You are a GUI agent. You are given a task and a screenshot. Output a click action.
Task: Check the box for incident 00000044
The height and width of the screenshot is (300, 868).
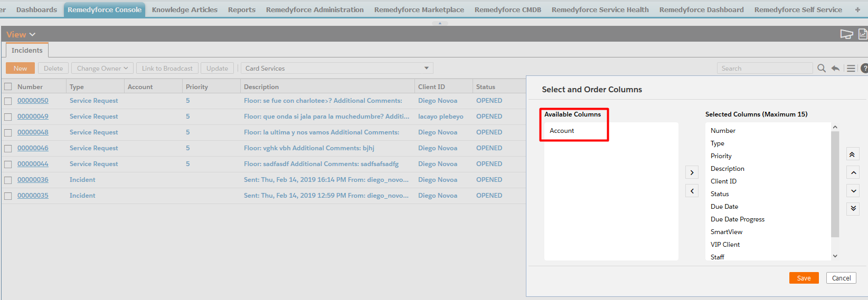8,164
